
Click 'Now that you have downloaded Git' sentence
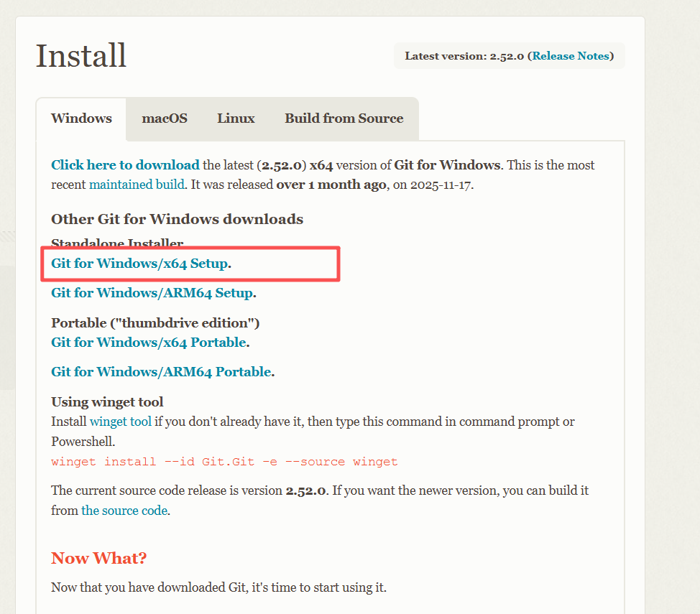pyautogui.click(x=218, y=587)
